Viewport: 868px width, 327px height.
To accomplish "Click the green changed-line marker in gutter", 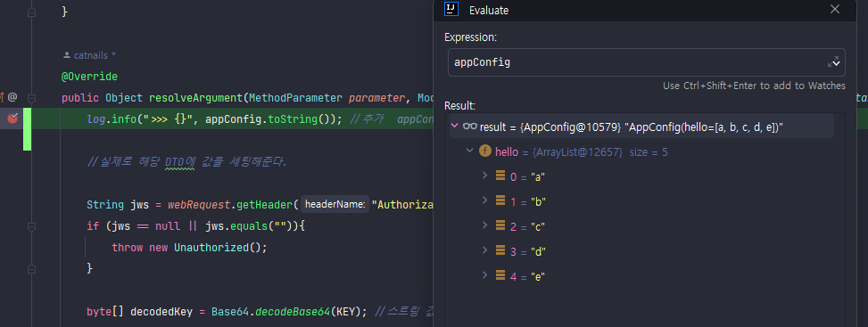I will click(27, 129).
